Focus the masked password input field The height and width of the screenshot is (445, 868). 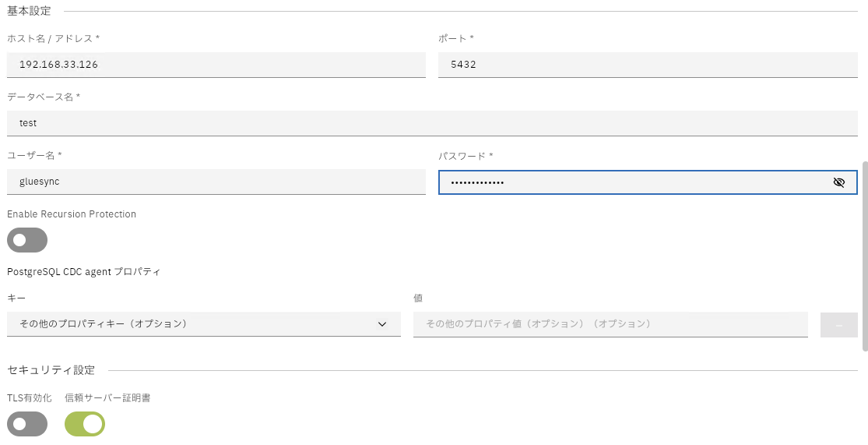point(631,182)
